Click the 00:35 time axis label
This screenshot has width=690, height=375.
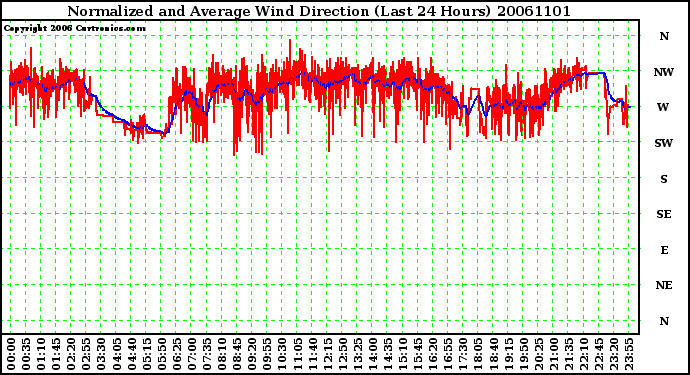click(26, 355)
